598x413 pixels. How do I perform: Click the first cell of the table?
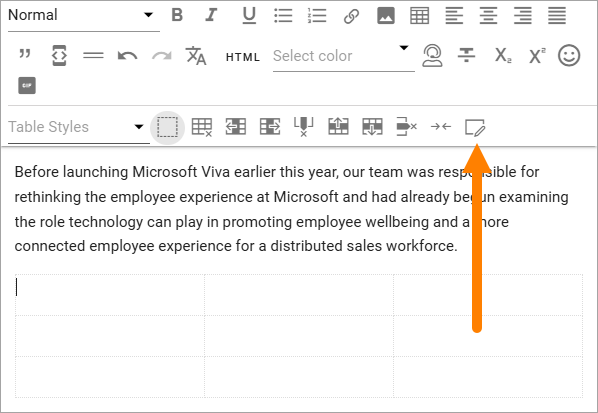pos(110,295)
